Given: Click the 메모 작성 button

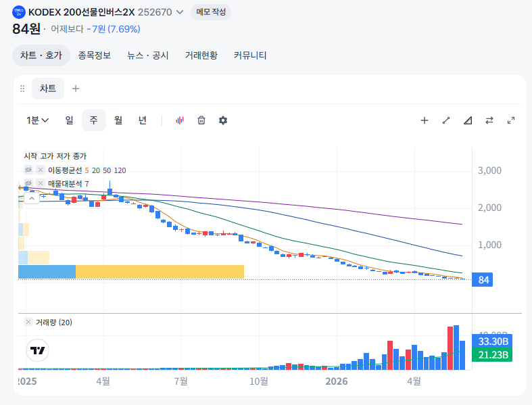Looking at the screenshot, I should (x=211, y=12).
